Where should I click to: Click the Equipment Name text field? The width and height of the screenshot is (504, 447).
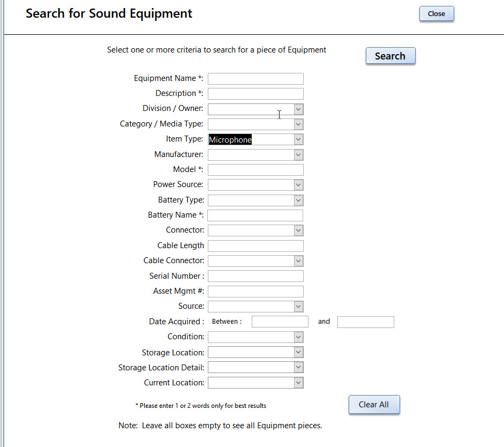tap(255, 79)
